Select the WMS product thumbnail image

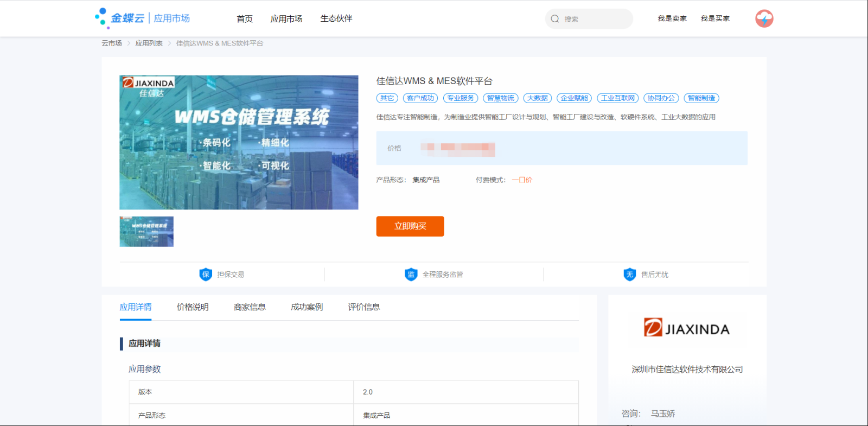(146, 232)
